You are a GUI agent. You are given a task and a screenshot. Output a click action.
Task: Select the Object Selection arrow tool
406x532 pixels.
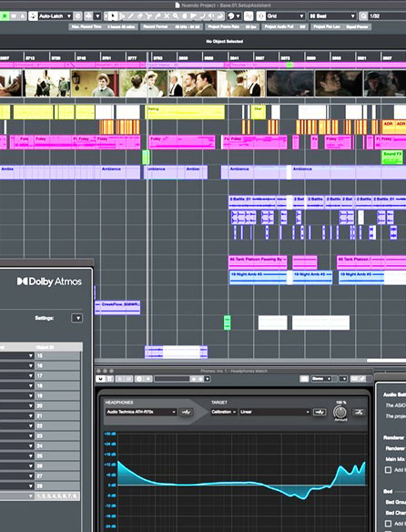pos(113,16)
